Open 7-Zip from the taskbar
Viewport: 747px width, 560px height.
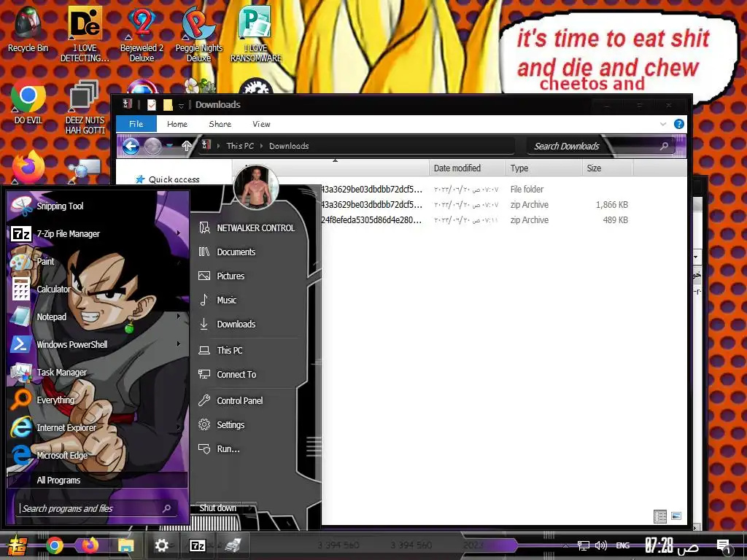pos(197,545)
